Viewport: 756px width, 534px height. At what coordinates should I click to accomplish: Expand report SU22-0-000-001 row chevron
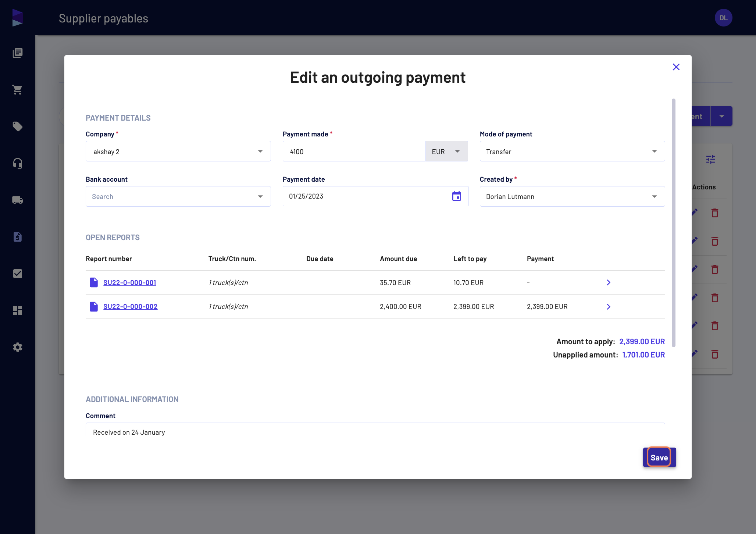[609, 282]
